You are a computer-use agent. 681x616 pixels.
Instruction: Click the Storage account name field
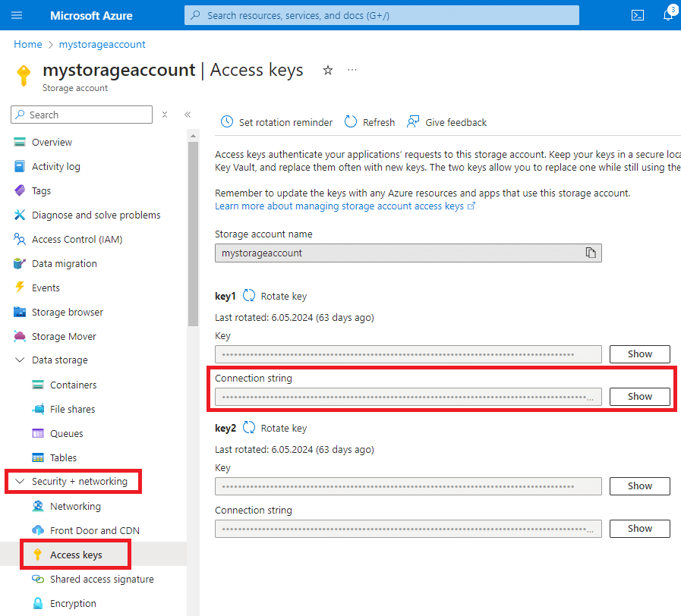click(x=408, y=253)
